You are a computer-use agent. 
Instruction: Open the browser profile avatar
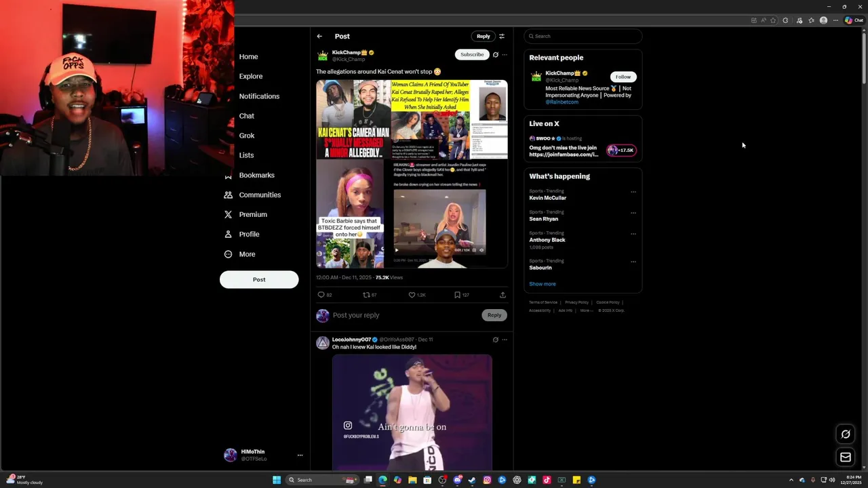pos(823,20)
